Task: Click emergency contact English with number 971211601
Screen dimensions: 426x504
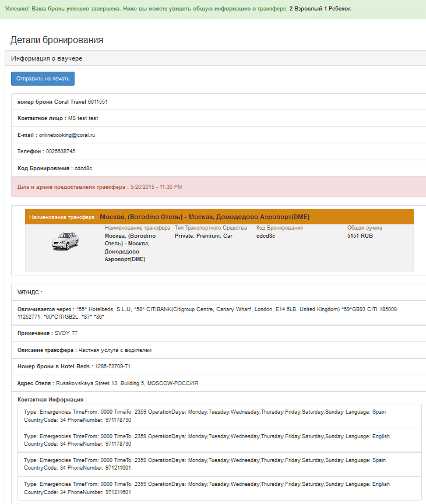Action: 220,488
